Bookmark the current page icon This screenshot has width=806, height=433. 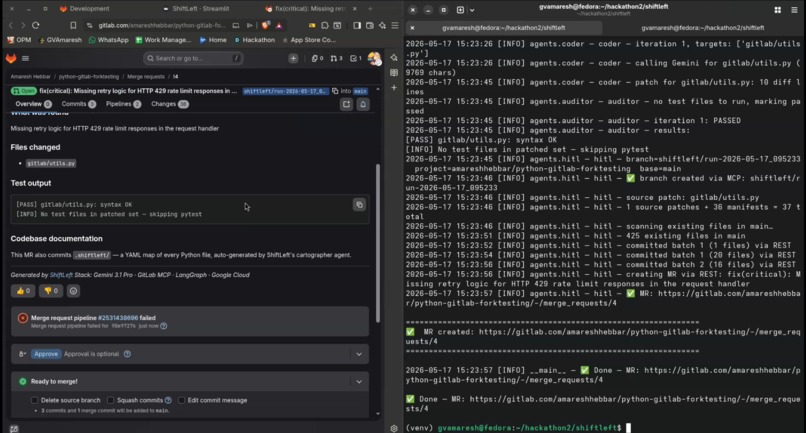click(x=73, y=25)
